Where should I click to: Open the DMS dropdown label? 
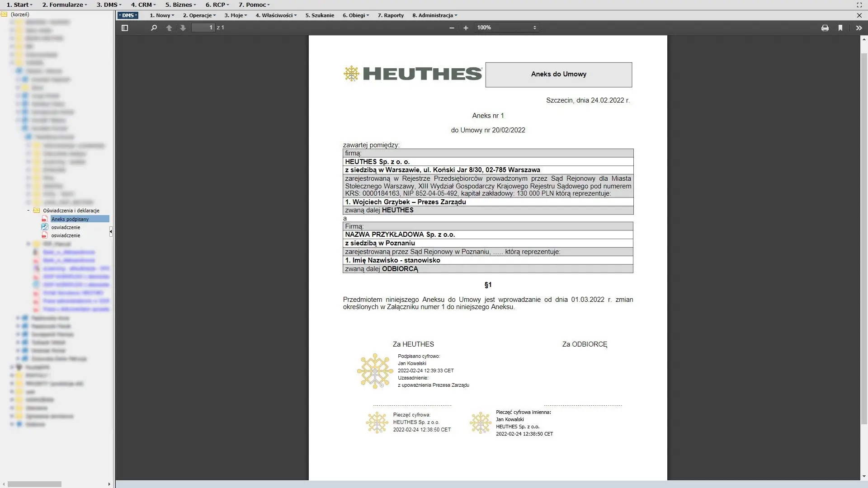(128, 15)
